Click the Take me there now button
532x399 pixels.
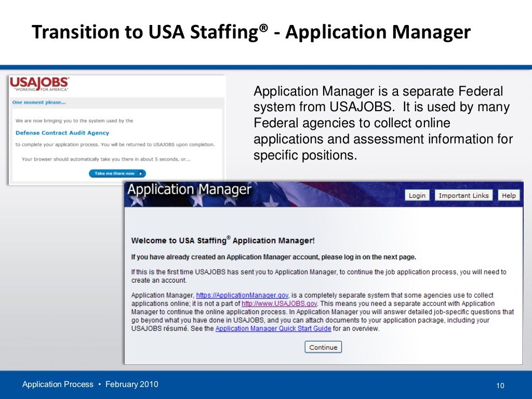[117, 174]
